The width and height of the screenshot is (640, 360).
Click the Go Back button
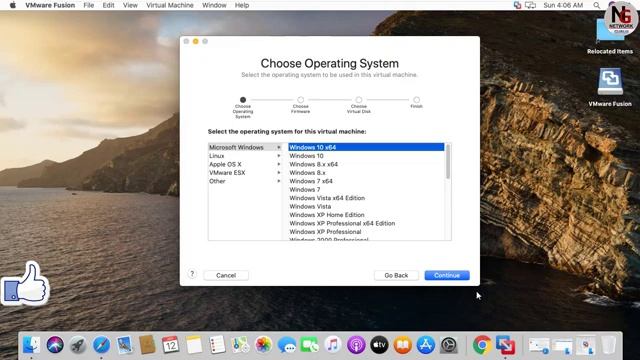coord(396,276)
